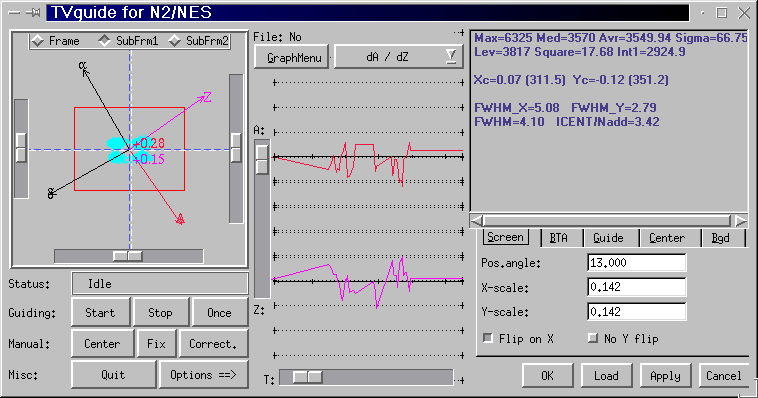Screen dimensions: 758x398
Task: Click the Y-scale input field
Action: point(636,311)
